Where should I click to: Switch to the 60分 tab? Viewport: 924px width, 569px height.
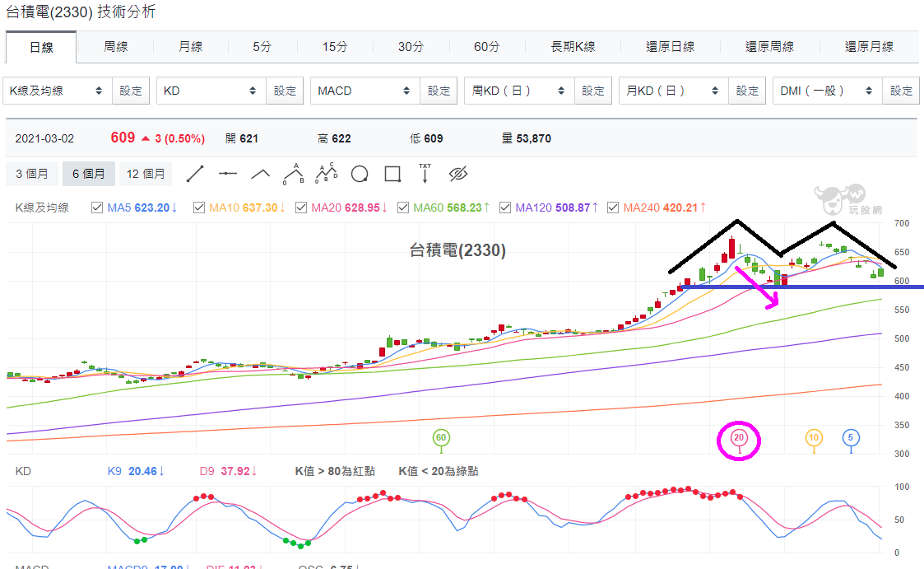[487, 47]
